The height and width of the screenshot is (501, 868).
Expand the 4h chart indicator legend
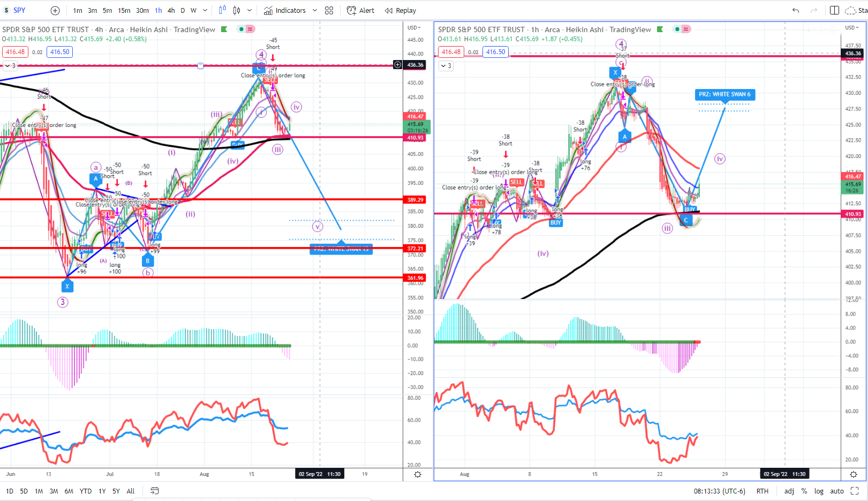[10, 66]
